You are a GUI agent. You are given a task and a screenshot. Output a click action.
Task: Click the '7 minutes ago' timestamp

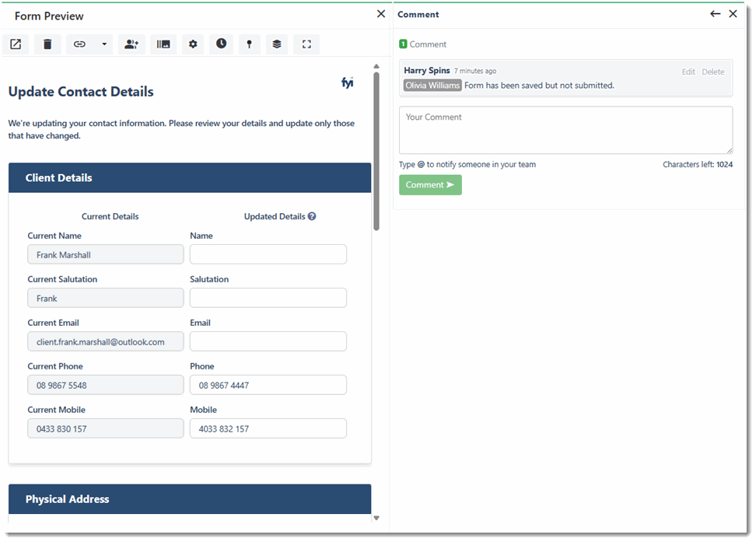point(475,71)
